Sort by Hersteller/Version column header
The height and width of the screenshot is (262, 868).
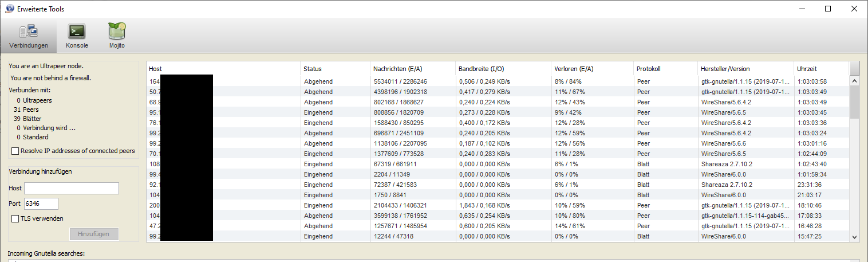(x=746, y=69)
